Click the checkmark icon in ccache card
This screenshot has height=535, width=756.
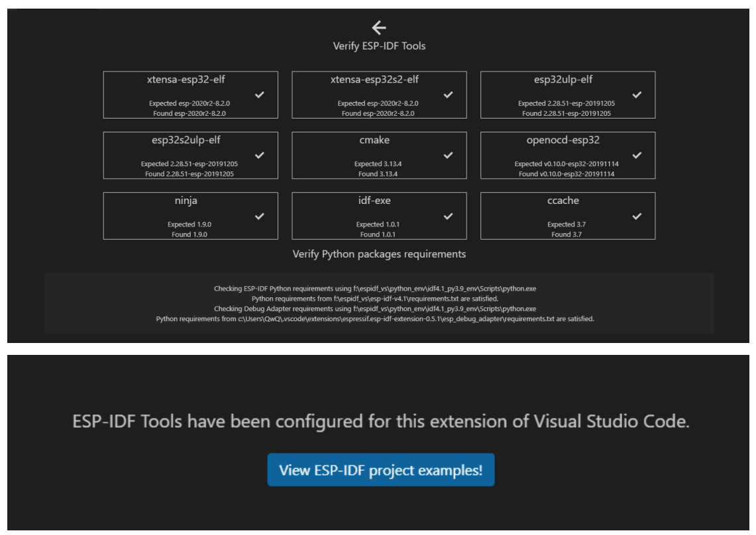(x=637, y=216)
